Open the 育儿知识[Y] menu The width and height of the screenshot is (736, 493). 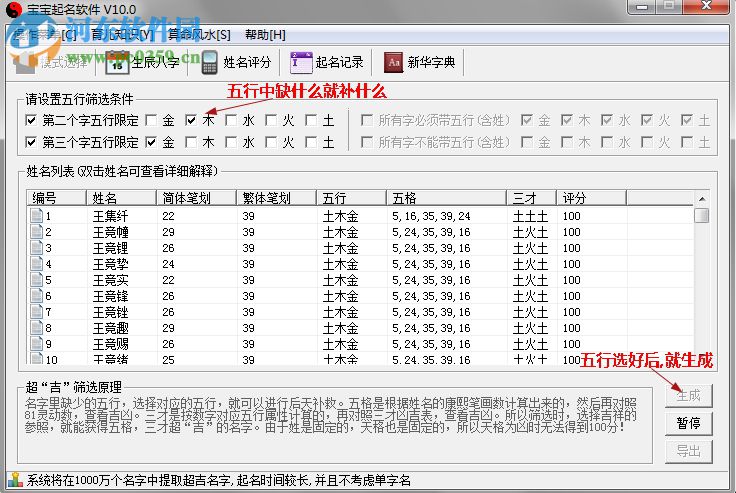click(x=122, y=34)
